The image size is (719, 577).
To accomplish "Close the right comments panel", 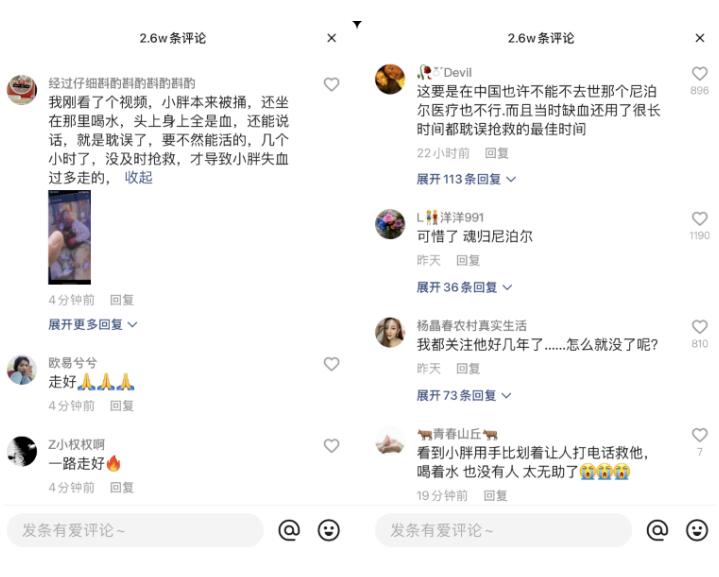I will point(699,38).
